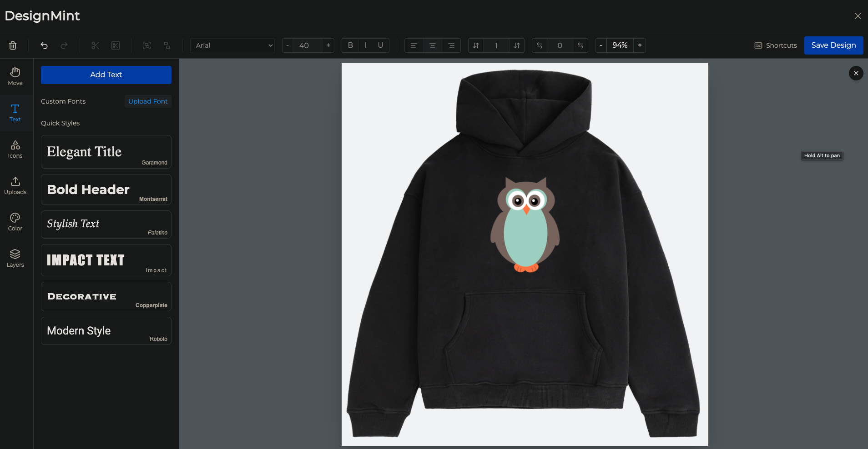The image size is (868, 449).
Task: Decrease zoom level with minus button
Action: tap(601, 45)
